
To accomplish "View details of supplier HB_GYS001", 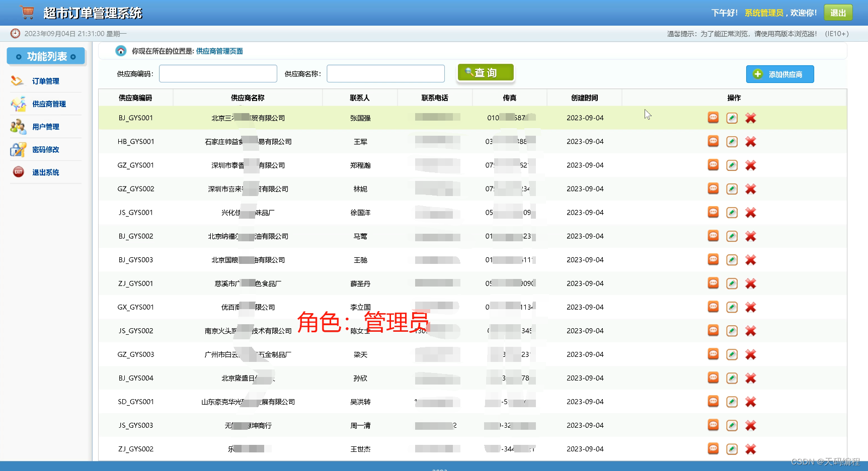I will point(713,141).
